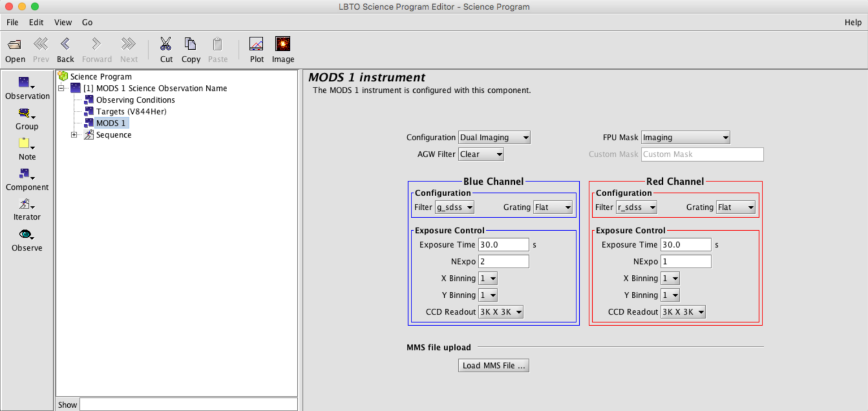This screenshot has height=411, width=868.
Task: Open Red Channel CCD Readout dropdown
Action: 683,312
